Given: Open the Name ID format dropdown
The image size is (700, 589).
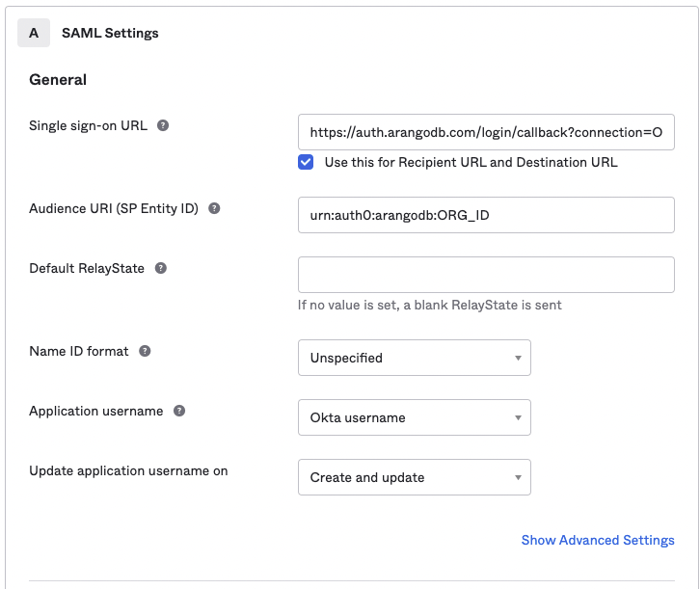Looking at the screenshot, I should tap(415, 358).
